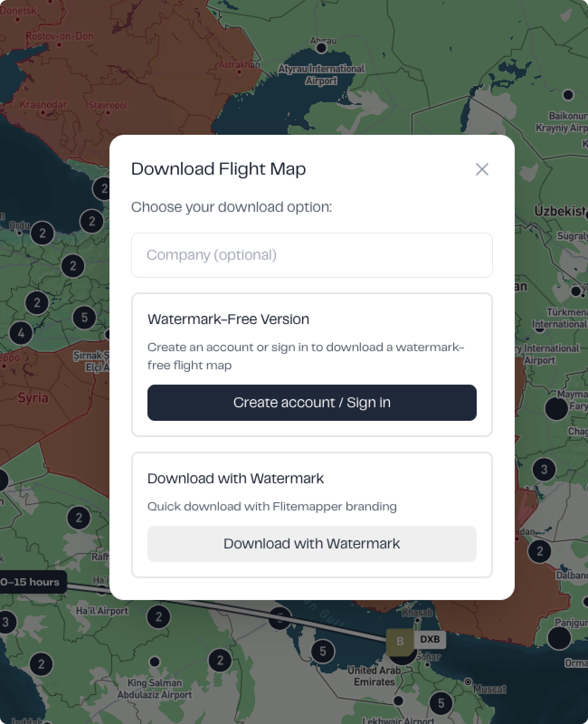Click the "Atyrau International Airport" map label
This screenshot has width=588, height=724.
[321, 75]
